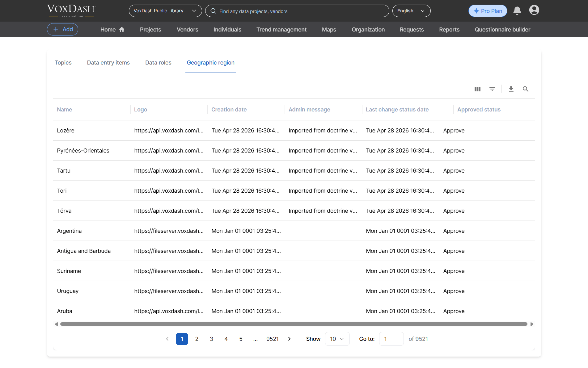Open notifications bell

517,11
